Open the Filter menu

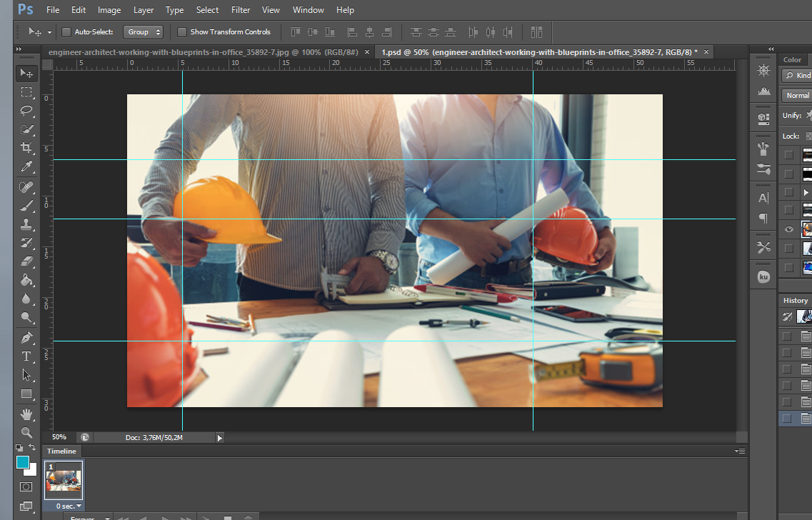point(241,10)
